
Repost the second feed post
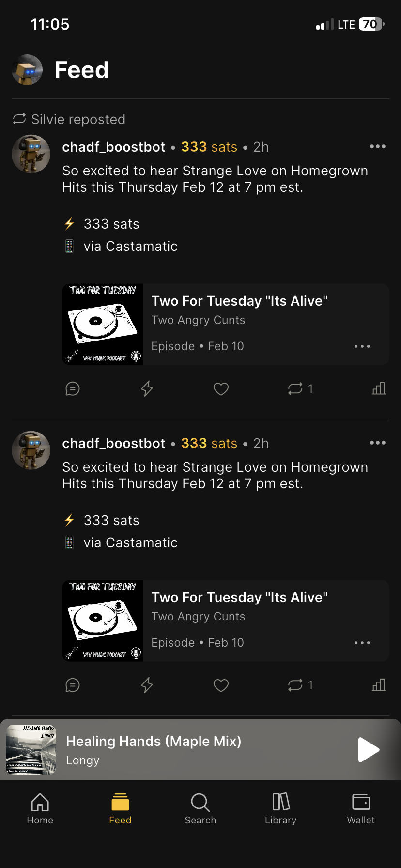click(295, 685)
